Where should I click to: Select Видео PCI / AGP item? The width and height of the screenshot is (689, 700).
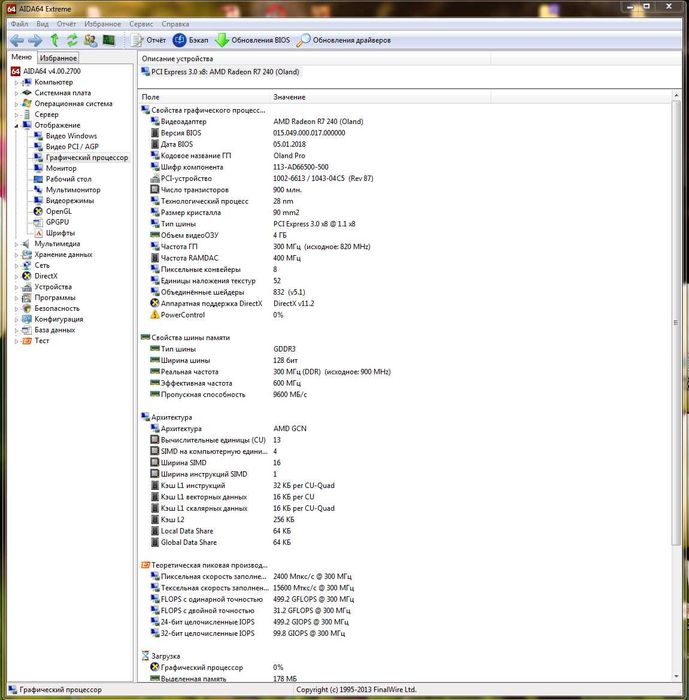(x=72, y=146)
